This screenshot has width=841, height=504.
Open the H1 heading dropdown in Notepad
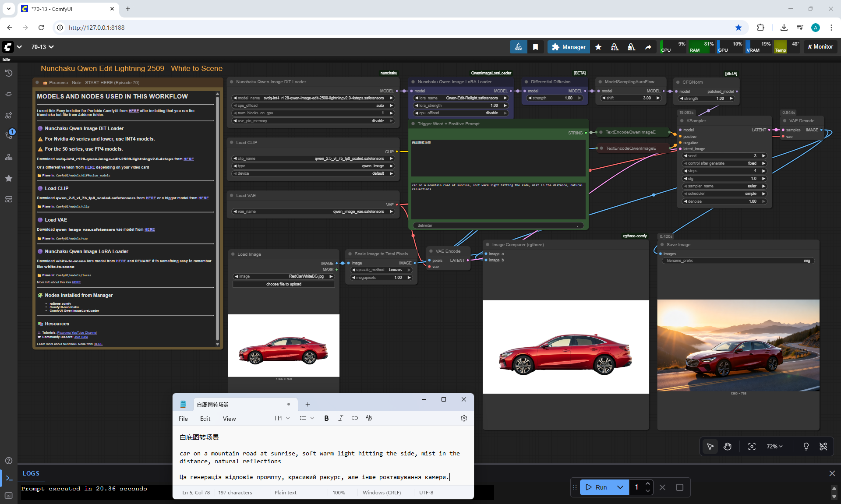tap(282, 418)
